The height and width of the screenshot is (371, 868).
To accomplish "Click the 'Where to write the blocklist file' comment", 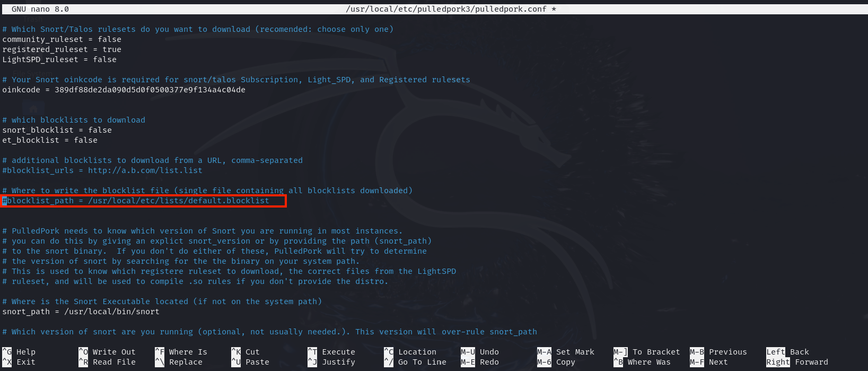I will (207, 191).
